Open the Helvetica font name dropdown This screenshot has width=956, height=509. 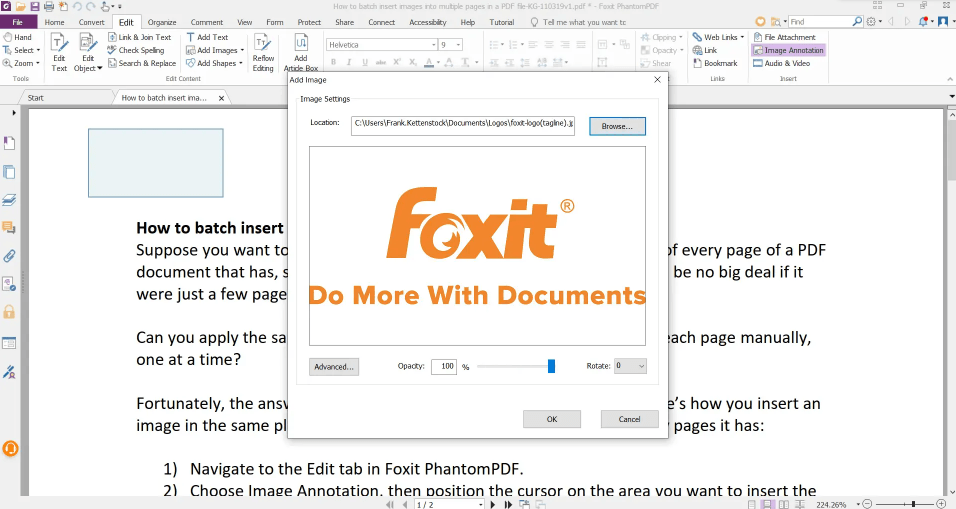point(433,45)
